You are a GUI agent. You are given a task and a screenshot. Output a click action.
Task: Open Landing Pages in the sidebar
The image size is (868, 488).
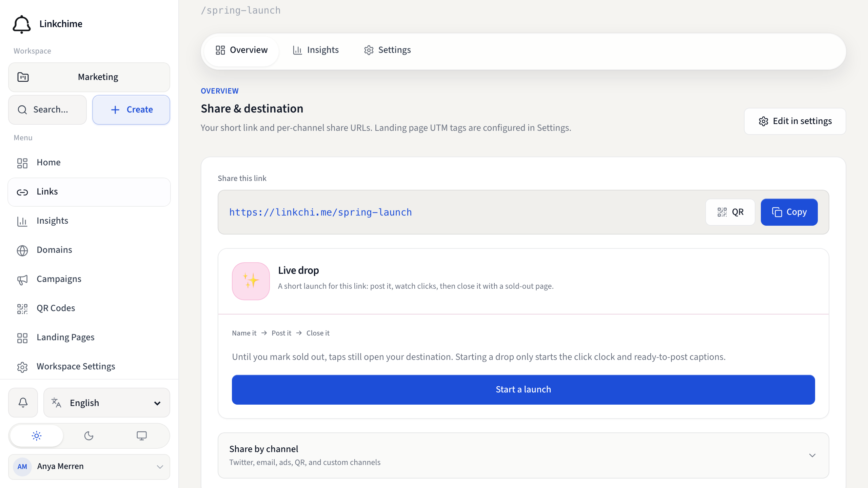point(89,338)
